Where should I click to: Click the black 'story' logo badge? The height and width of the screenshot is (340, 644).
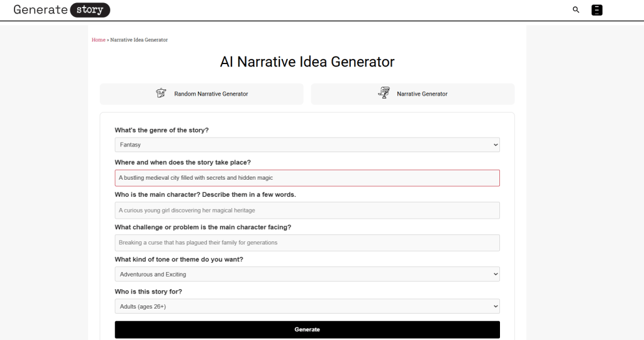[90, 10]
